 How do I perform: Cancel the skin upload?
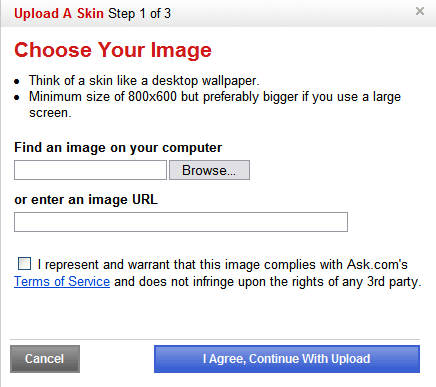[45, 359]
